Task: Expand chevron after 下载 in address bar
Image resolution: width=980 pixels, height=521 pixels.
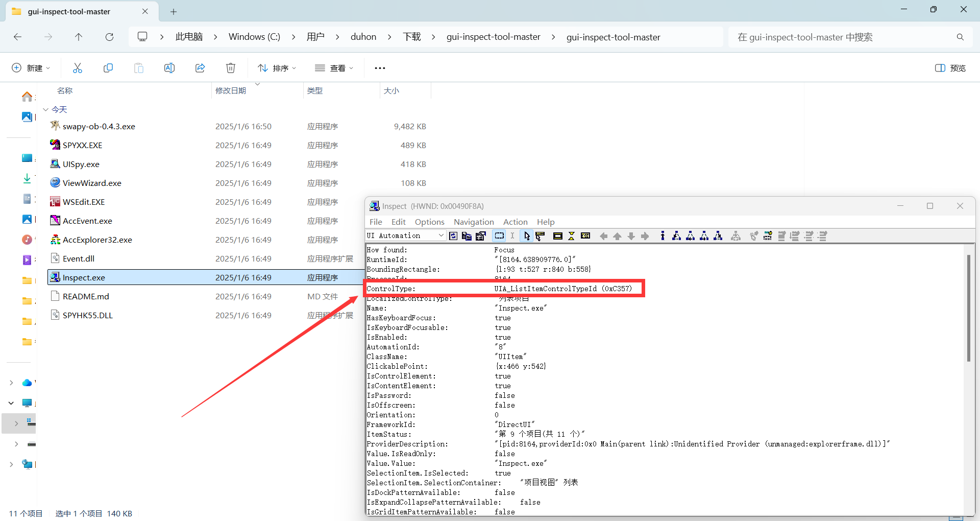Action: click(x=433, y=37)
